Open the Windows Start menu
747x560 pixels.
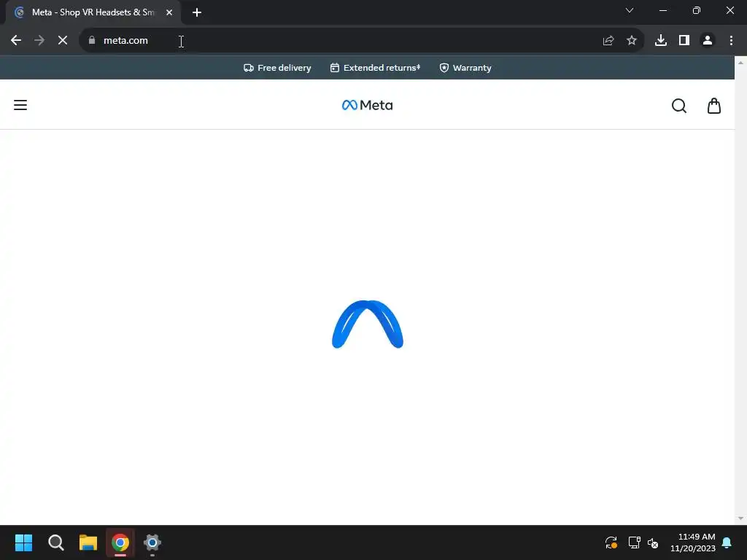coord(23,542)
